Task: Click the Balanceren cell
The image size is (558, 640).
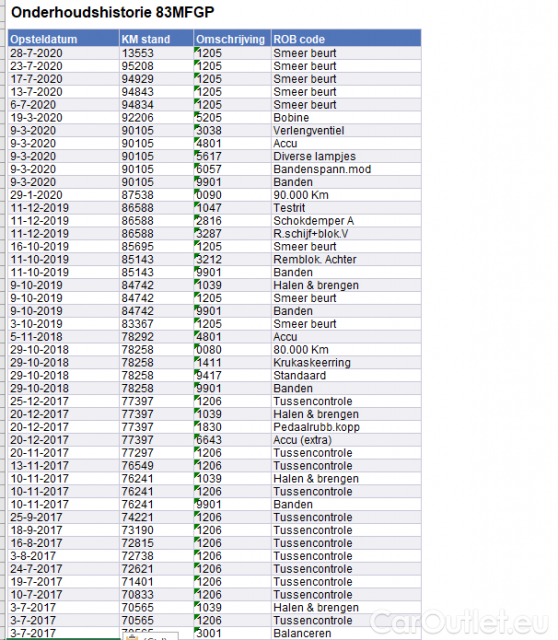Action: coord(346,633)
